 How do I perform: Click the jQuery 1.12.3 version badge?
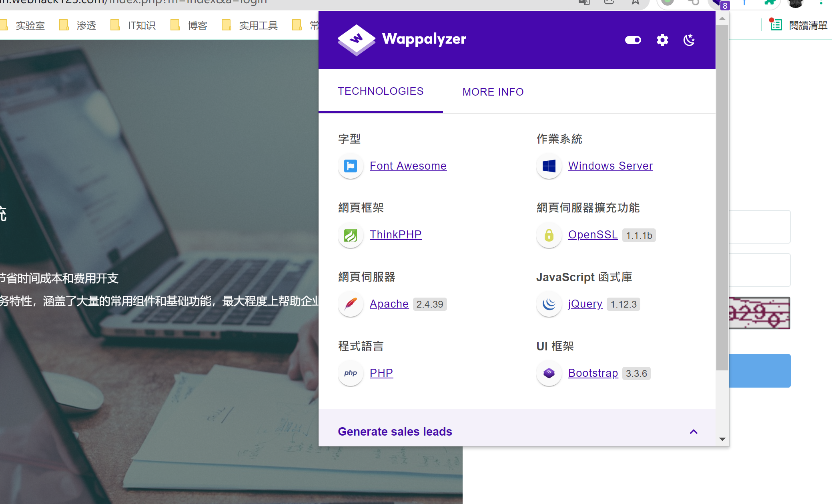click(x=623, y=304)
